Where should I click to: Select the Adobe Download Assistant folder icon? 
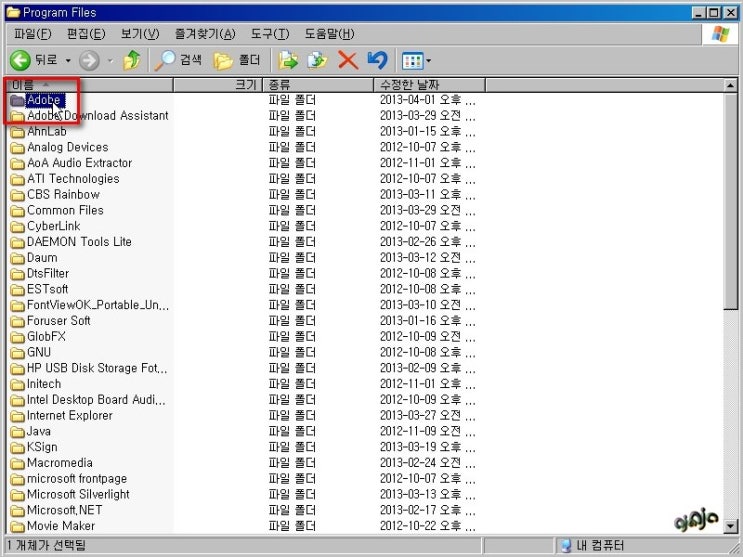pyautogui.click(x=18, y=116)
